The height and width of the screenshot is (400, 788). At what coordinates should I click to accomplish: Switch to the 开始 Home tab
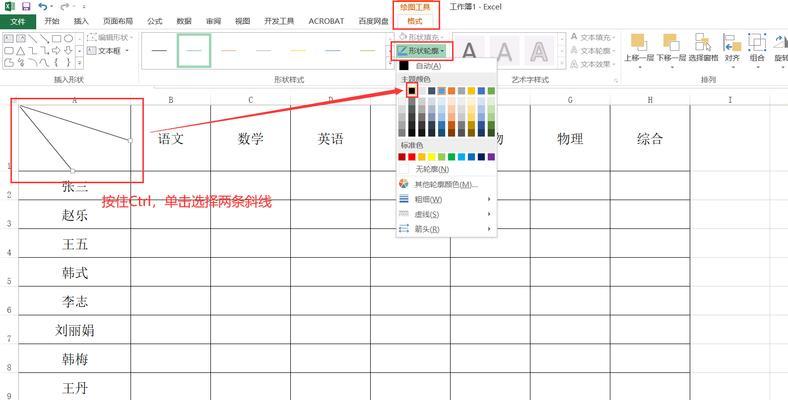(x=52, y=21)
